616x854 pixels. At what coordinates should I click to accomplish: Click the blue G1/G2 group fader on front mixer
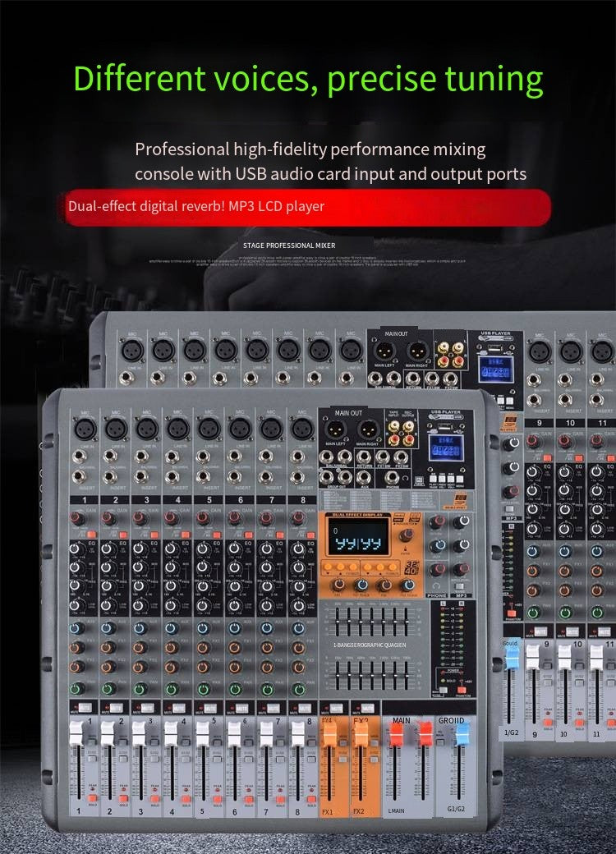tap(462, 733)
